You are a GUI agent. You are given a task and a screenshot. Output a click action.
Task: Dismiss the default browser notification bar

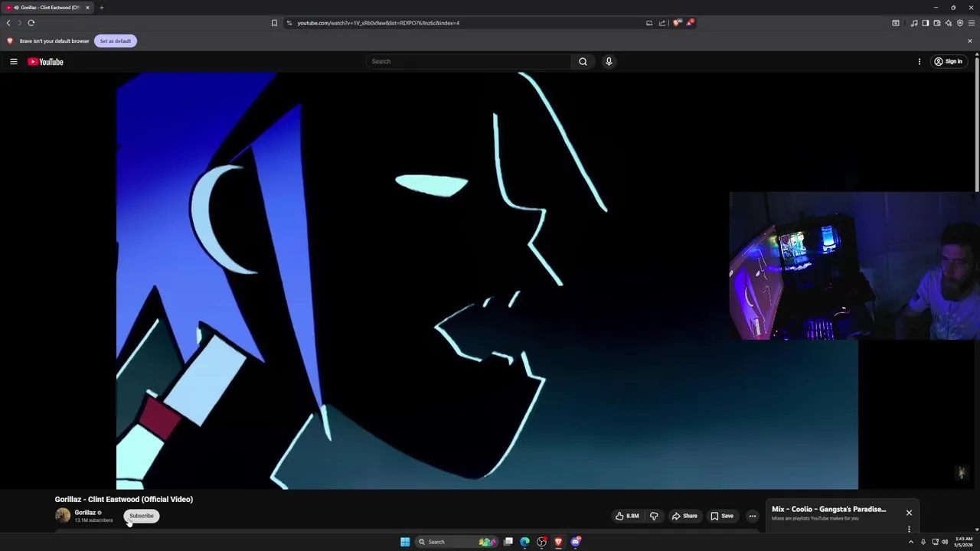969,41
